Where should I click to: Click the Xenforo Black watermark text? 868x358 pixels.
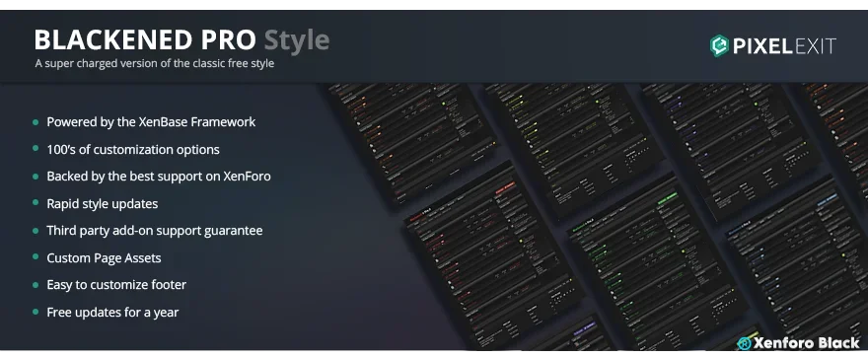806,343
